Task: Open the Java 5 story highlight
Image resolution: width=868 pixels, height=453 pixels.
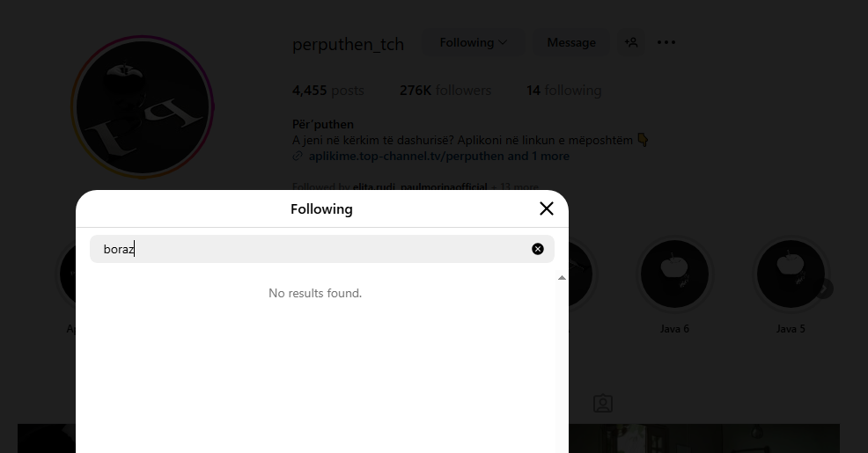Action: click(x=790, y=275)
